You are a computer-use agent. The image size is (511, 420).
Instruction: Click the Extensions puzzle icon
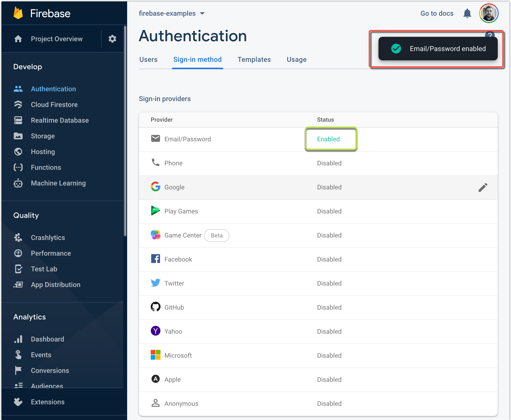[x=18, y=402]
